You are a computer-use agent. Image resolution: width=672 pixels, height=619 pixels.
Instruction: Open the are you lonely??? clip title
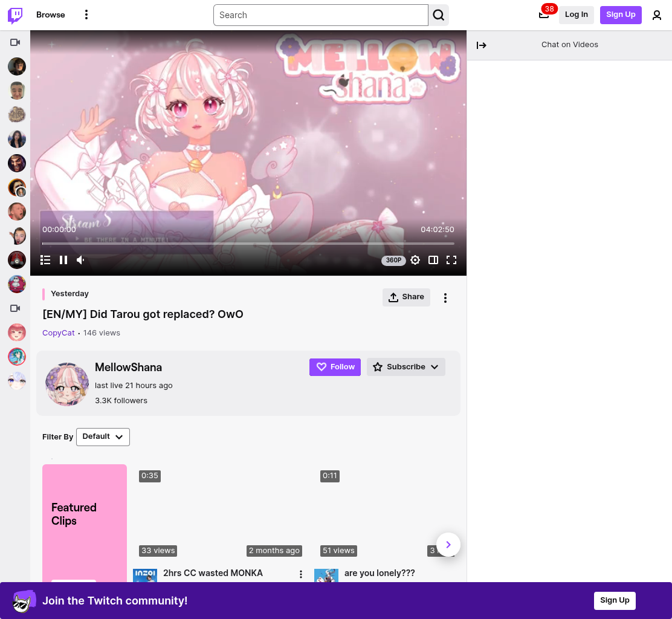tap(380, 573)
